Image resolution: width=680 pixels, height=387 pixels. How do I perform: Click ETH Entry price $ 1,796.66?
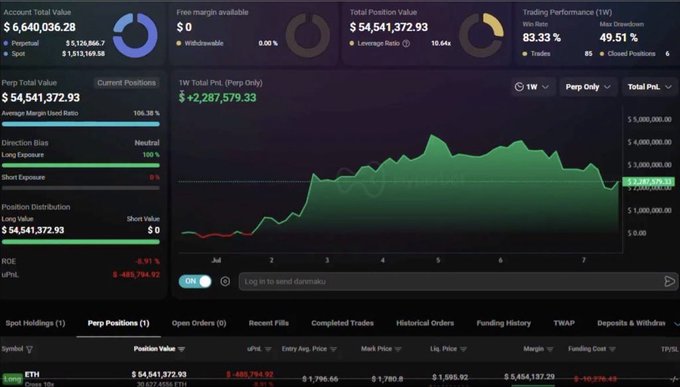(320, 379)
